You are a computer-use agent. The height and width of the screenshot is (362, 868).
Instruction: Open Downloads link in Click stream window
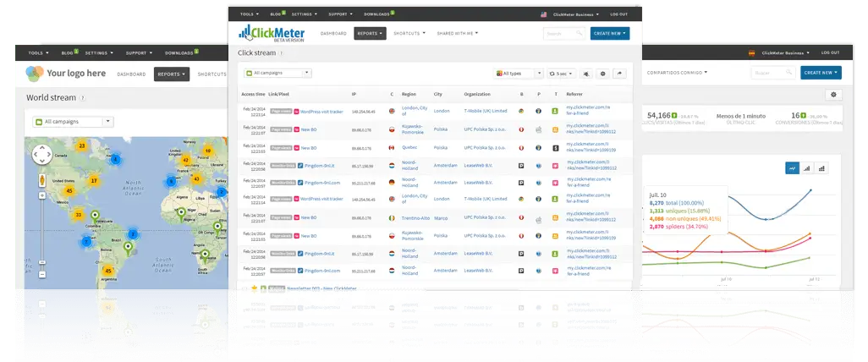379,14
